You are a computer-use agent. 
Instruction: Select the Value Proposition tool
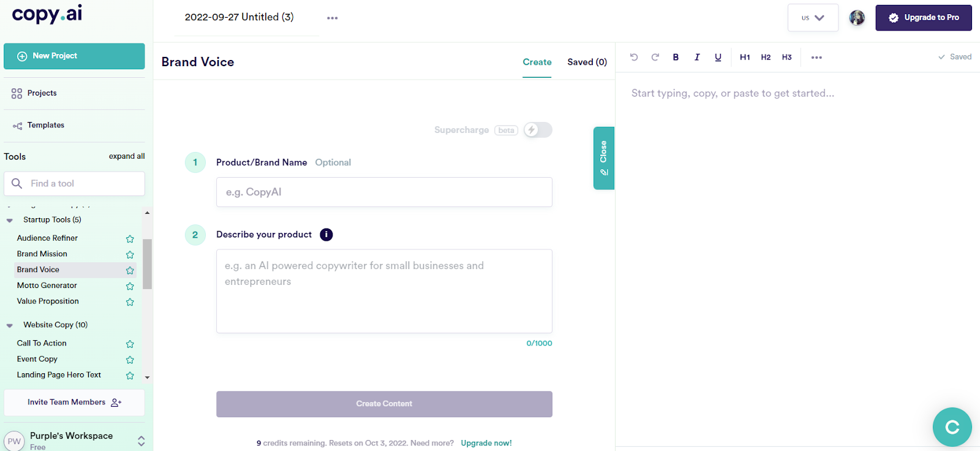tap(48, 301)
